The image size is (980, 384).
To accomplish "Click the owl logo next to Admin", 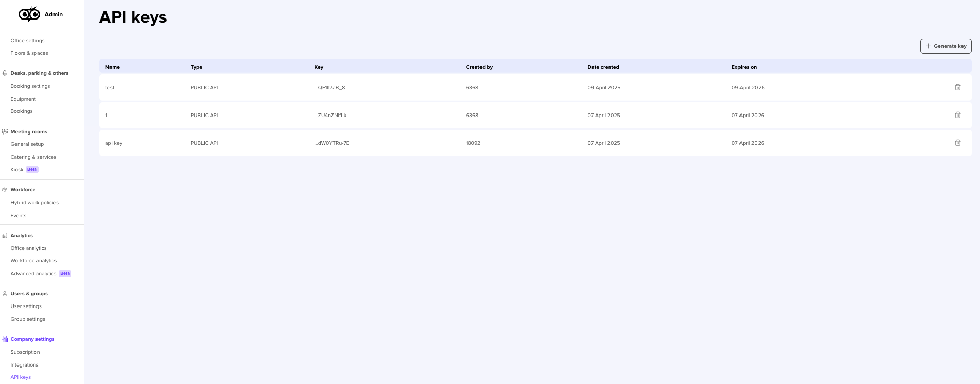I will [x=29, y=14].
